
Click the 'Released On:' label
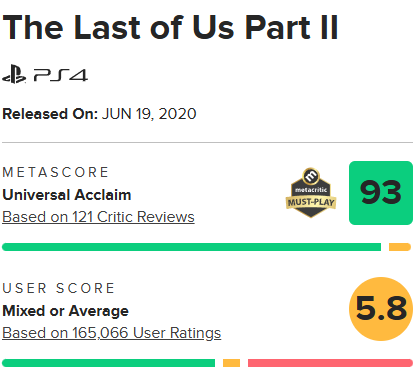click(50, 114)
